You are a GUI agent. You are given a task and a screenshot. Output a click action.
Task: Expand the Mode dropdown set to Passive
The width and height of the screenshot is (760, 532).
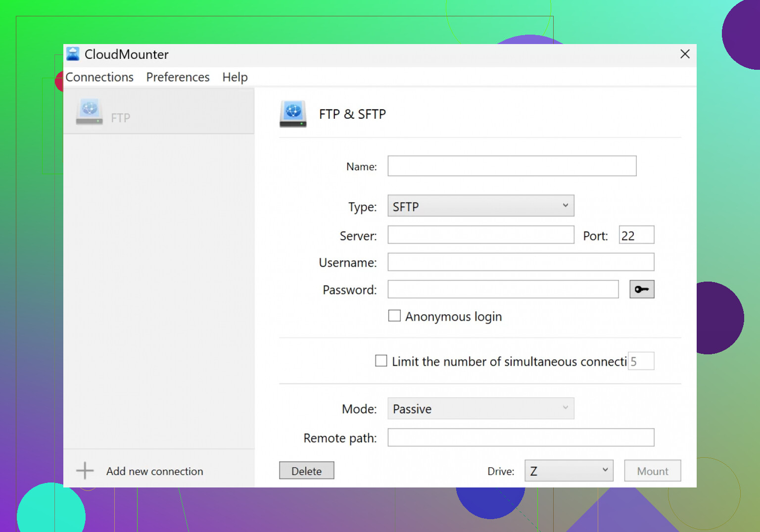pos(480,409)
